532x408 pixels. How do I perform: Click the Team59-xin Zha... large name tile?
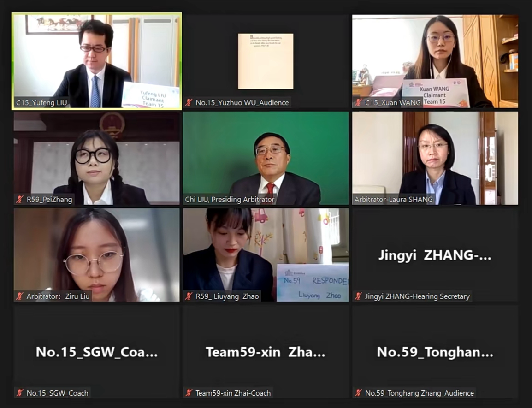point(266,352)
